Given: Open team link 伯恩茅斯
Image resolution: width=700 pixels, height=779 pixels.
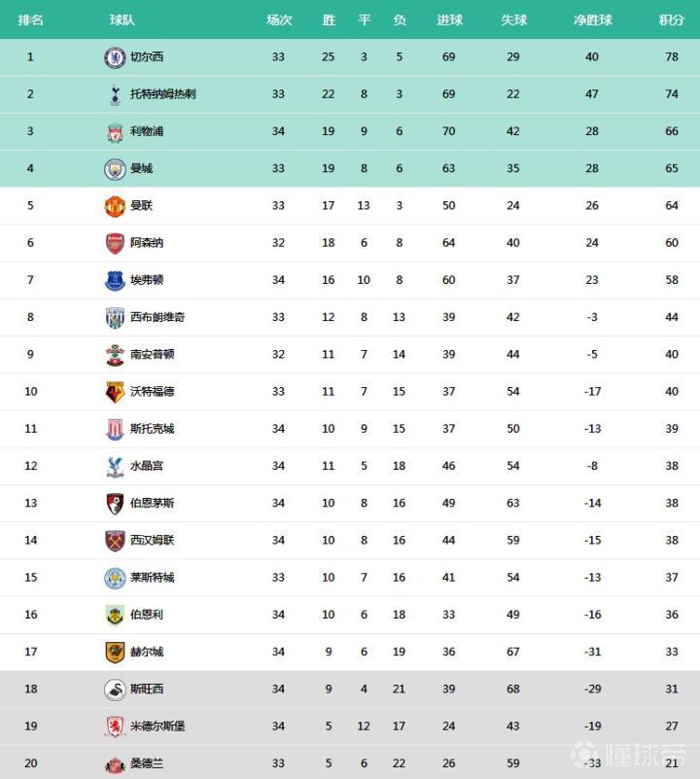Looking at the screenshot, I should coord(153,503).
